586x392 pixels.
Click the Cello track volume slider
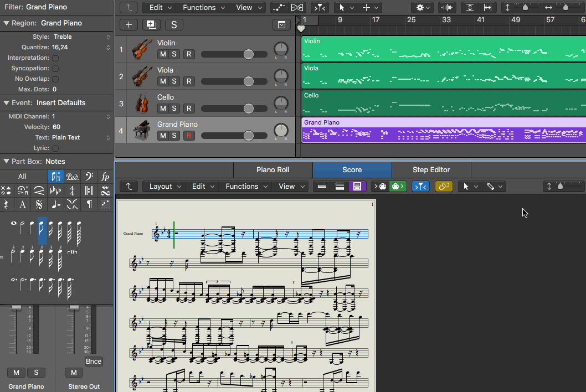point(248,108)
